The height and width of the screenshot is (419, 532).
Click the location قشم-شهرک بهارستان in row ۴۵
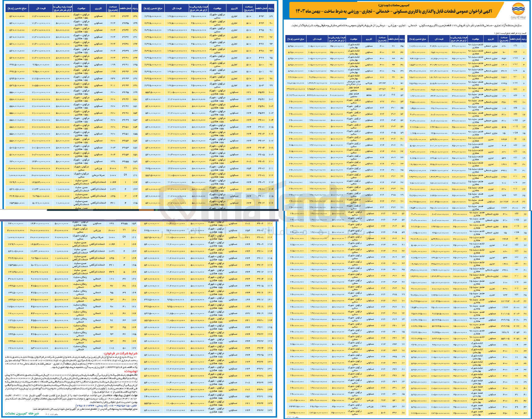coord(354,46)
